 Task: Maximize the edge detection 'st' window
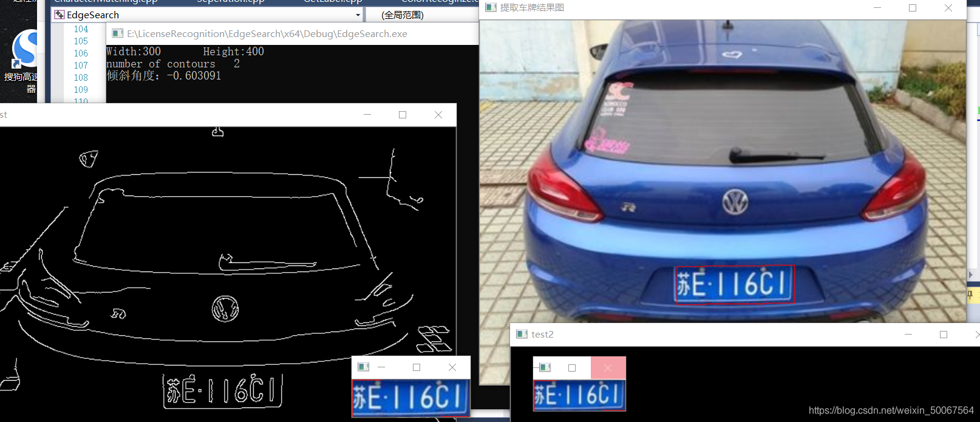tap(403, 115)
